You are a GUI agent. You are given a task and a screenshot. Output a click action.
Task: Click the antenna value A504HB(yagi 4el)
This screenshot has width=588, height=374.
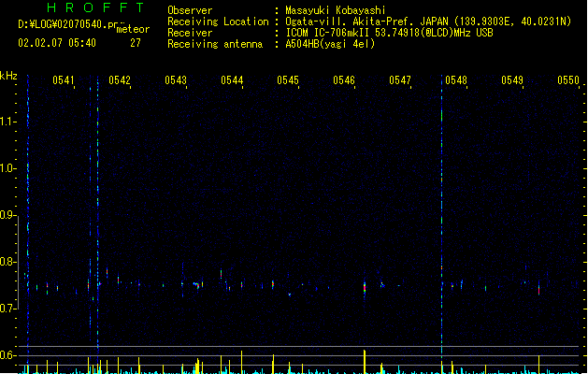pos(330,44)
